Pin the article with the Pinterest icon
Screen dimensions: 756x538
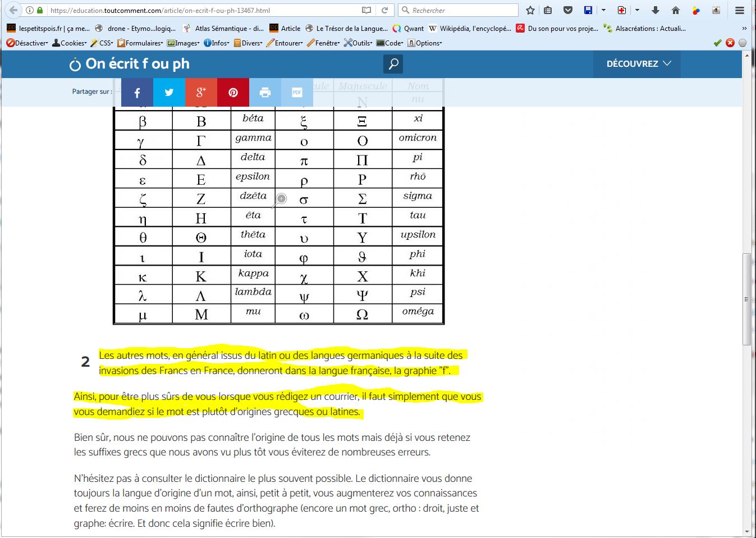[x=233, y=93]
